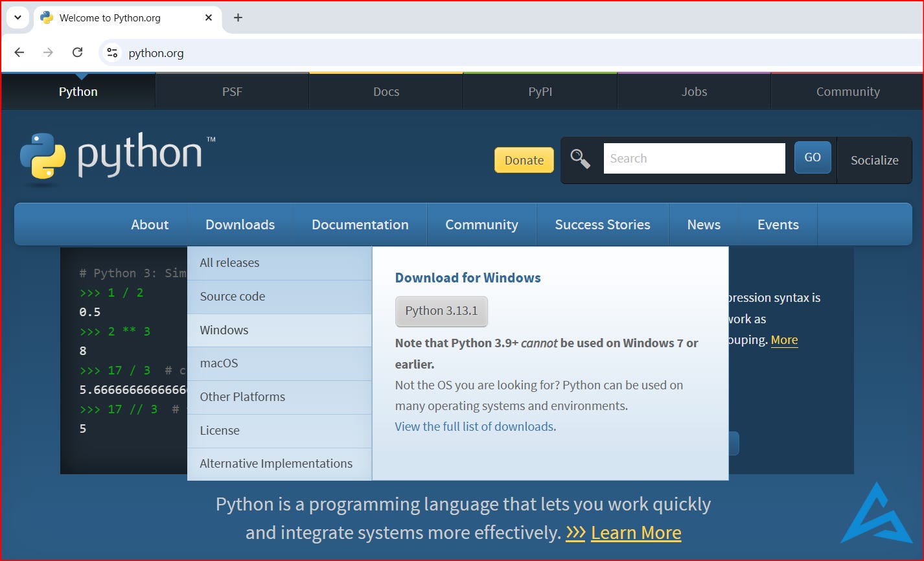
Task: Click the GO search button
Action: [813, 157]
